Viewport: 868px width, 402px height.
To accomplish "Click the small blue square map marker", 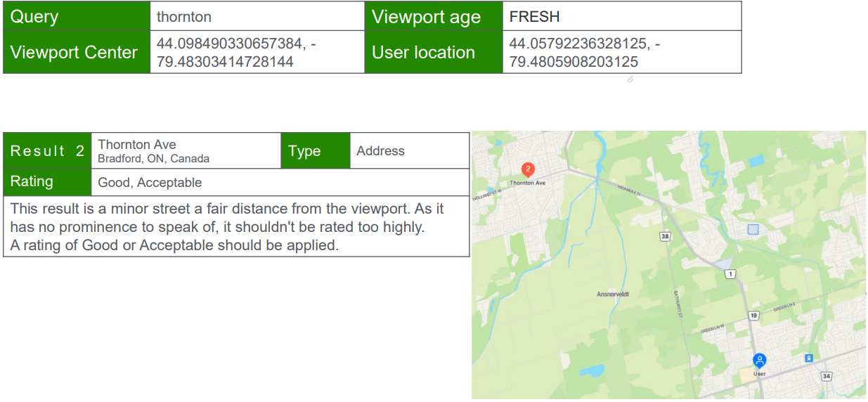I will tap(753, 229).
